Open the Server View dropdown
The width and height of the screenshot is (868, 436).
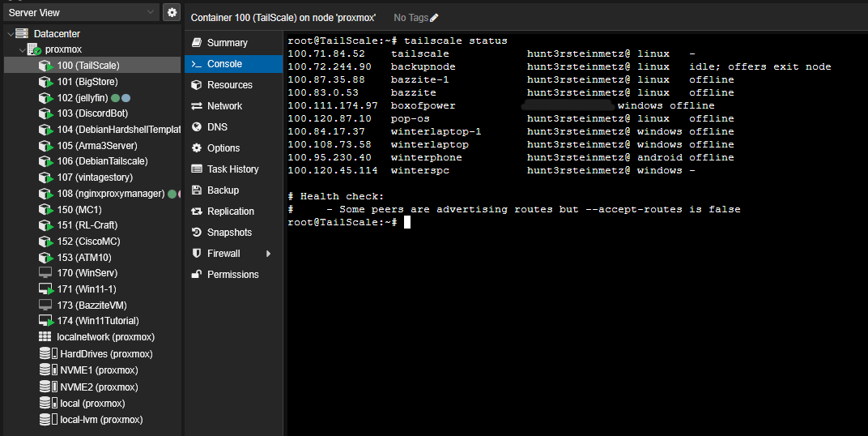click(x=81, y=12)
